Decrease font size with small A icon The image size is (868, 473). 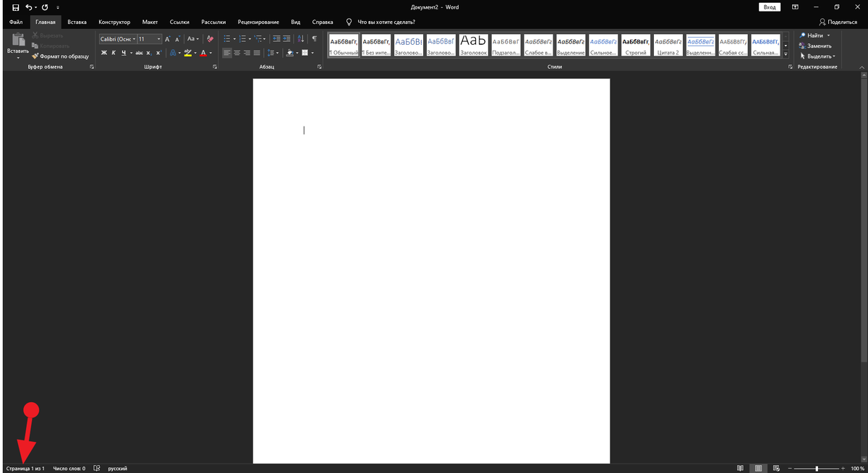coord(177,39)
